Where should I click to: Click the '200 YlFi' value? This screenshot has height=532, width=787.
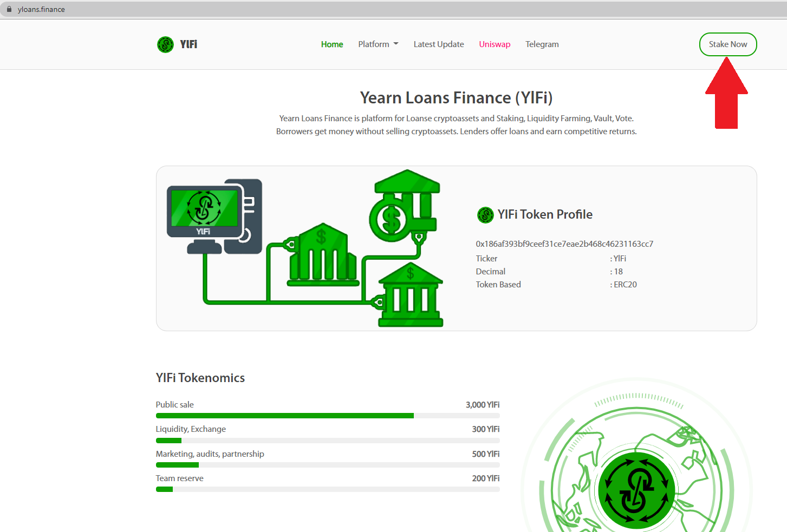(x=486, y=478)
